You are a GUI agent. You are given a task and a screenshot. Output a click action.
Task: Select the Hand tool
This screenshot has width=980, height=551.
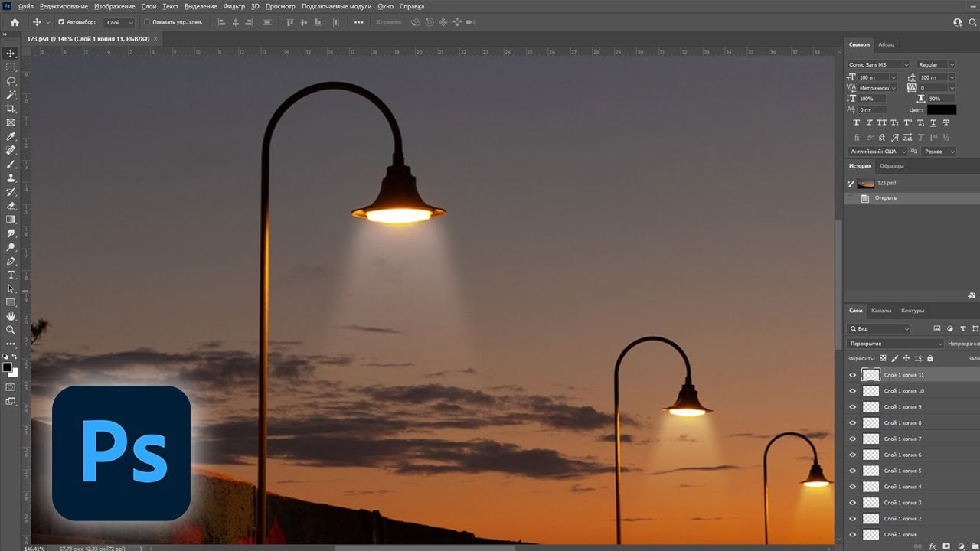[x=11, y=316]
